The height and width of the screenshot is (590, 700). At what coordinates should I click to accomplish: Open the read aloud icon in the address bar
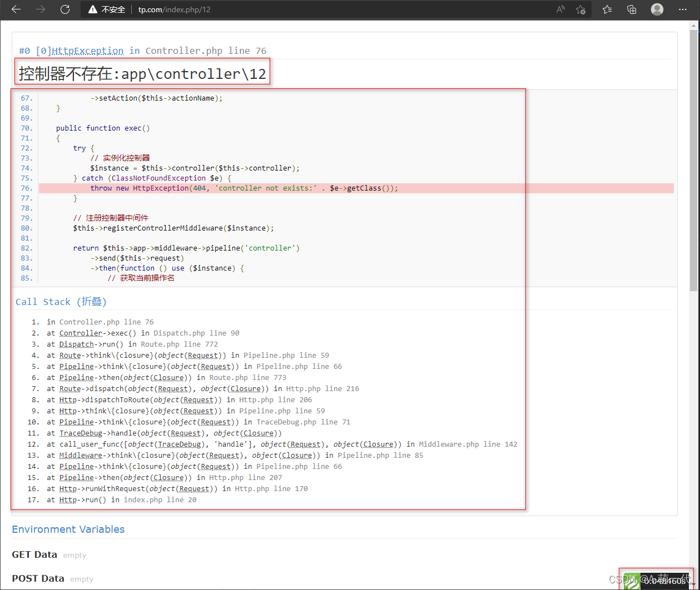coord(561,9)
